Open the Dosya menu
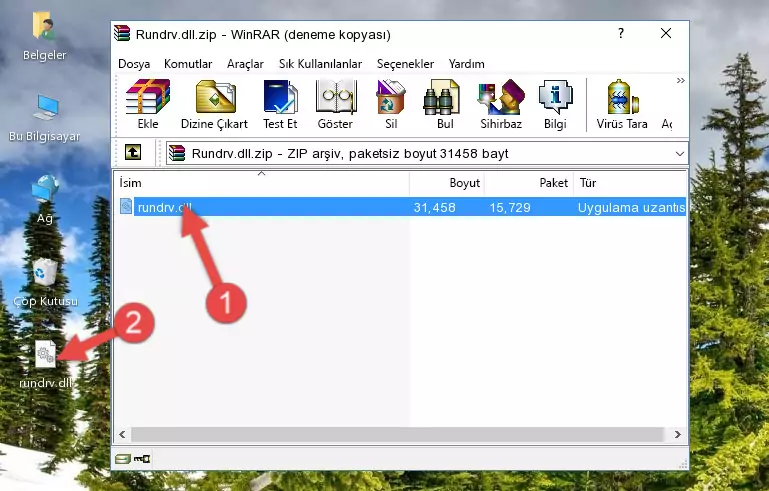769x491 pixels. 134,64
